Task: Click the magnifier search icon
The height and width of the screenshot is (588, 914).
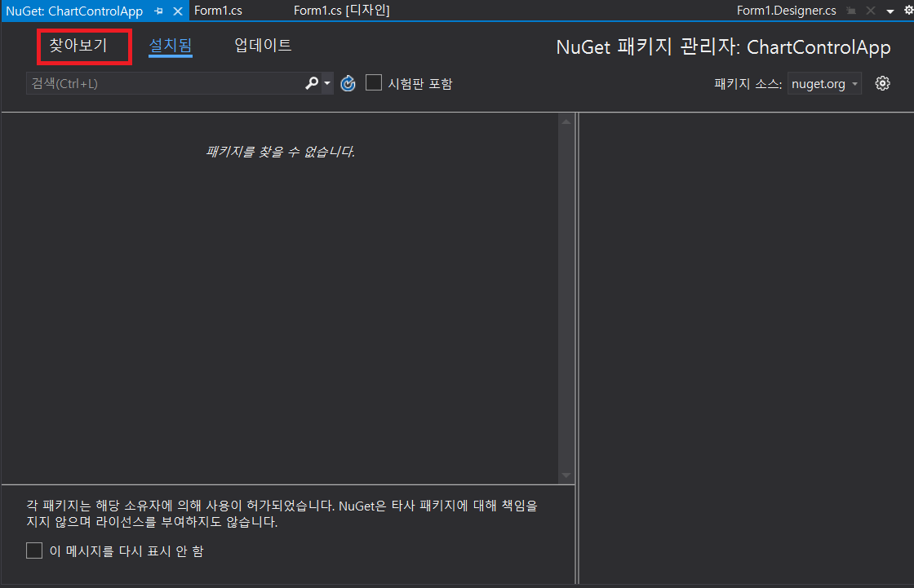Action: tap(312, 83)
